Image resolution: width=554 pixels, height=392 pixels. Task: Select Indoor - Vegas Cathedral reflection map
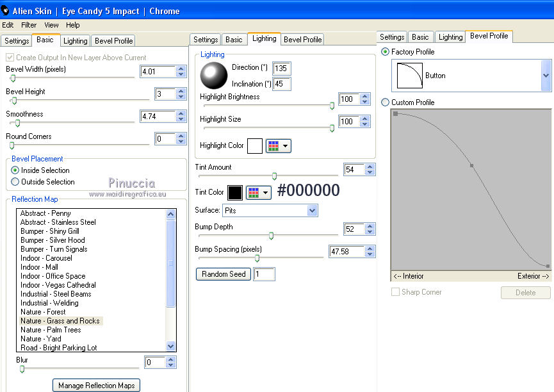click(x=58, y=285)
